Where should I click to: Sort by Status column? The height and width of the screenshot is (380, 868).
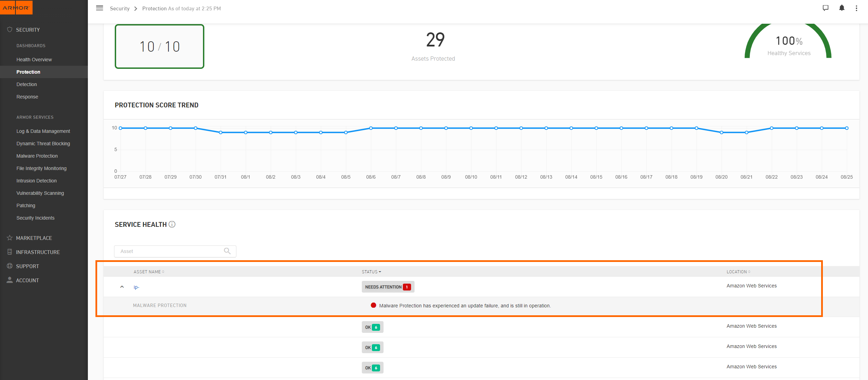click(x=371, y=272)
